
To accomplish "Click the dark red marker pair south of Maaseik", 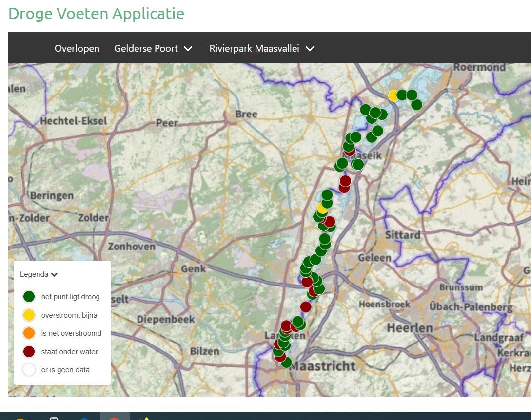I will [x=345, y=184].
